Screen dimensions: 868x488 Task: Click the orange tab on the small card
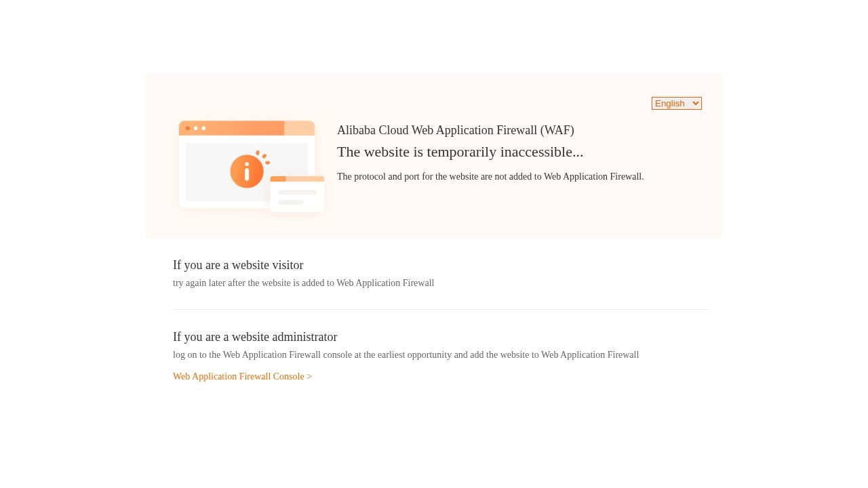coord(277,179)
